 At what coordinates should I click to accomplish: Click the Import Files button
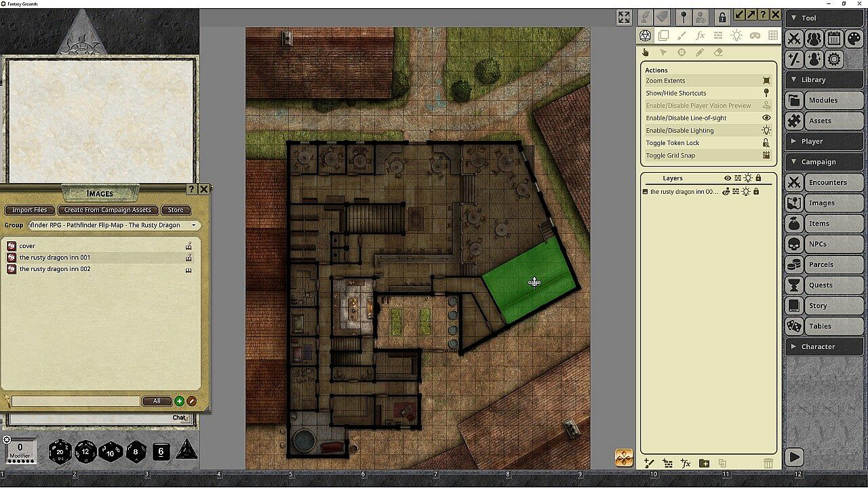pyautogui.click(x=30, y=210)
